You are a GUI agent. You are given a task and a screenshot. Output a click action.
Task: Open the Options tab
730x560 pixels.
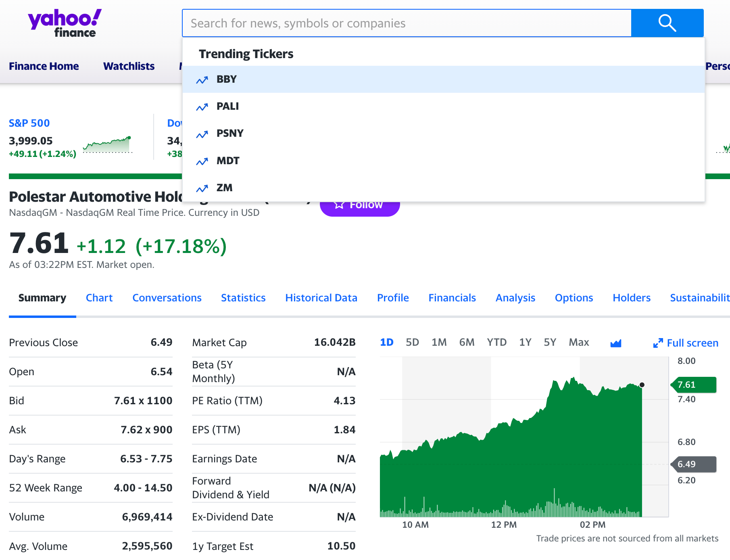[574, 298]
